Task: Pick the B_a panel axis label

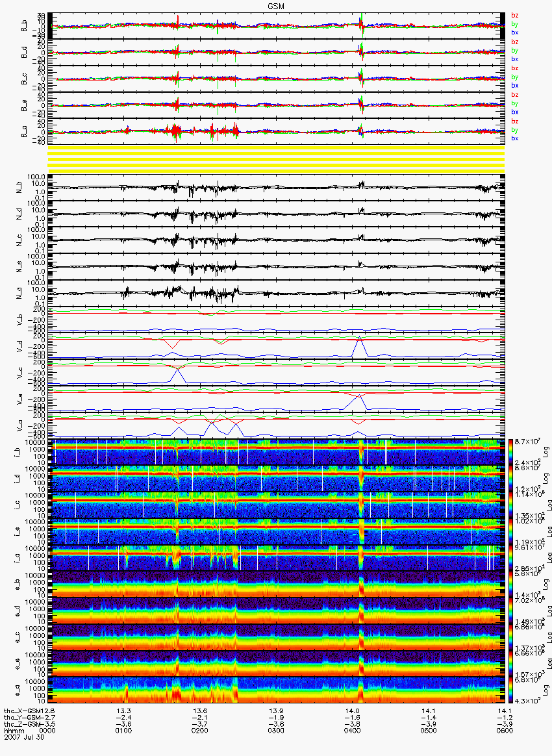Action: (24, 132)
